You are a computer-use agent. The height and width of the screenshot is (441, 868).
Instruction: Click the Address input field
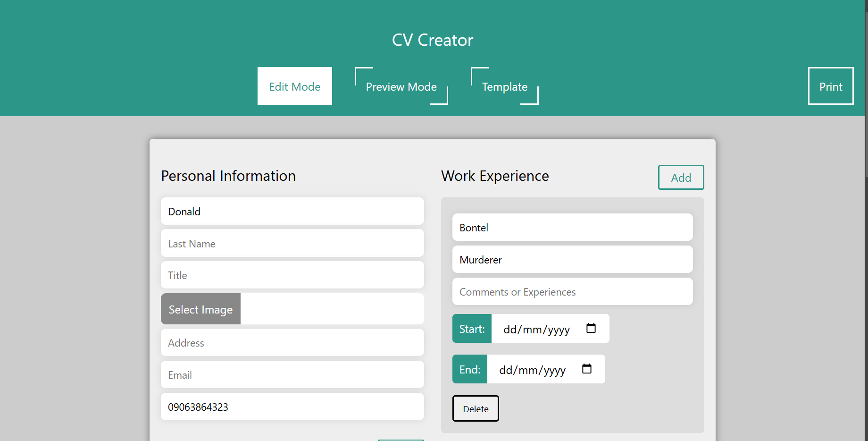click(x=292, y=342)
